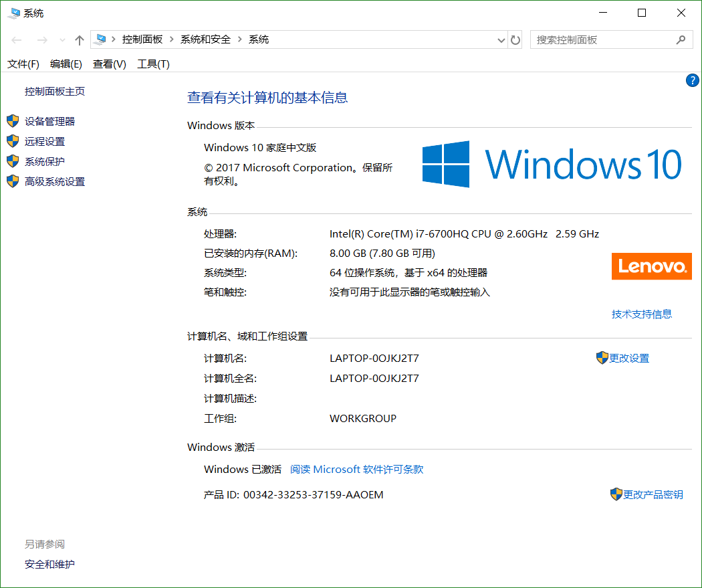This screenshot has height=588, width=702.
Task: Click the 没有可用于此显示器的笔或触控输入 text
Action: tap(410, 292)
